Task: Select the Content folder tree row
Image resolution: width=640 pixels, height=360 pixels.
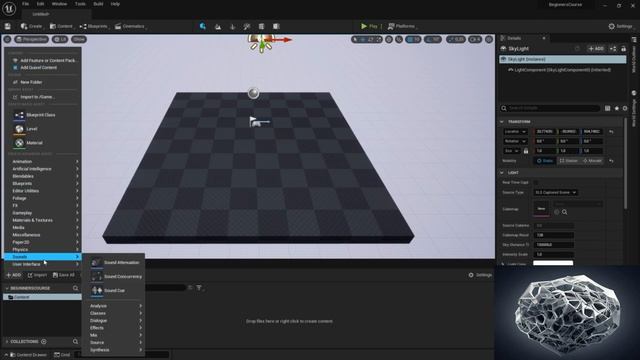Action: pos(42,297)
